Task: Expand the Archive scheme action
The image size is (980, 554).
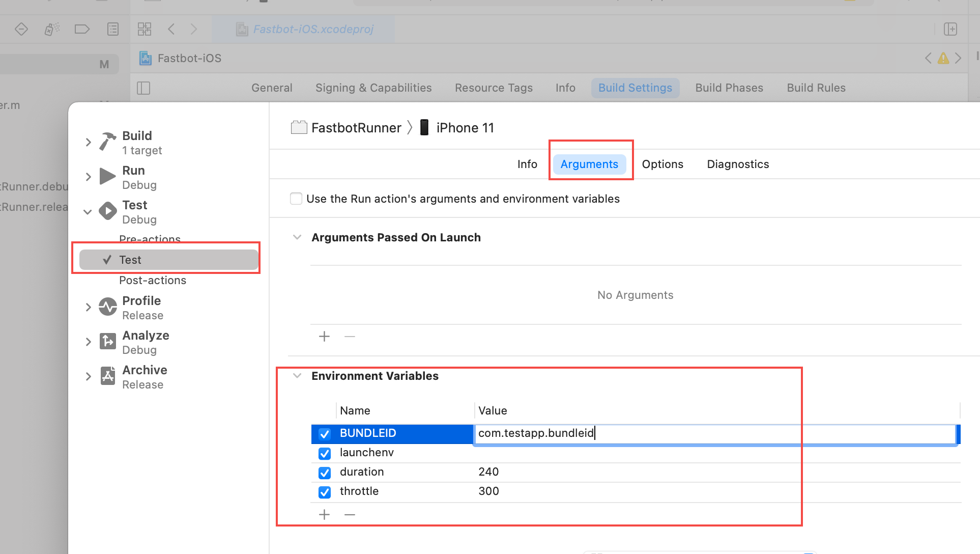Action: point(88,376)
